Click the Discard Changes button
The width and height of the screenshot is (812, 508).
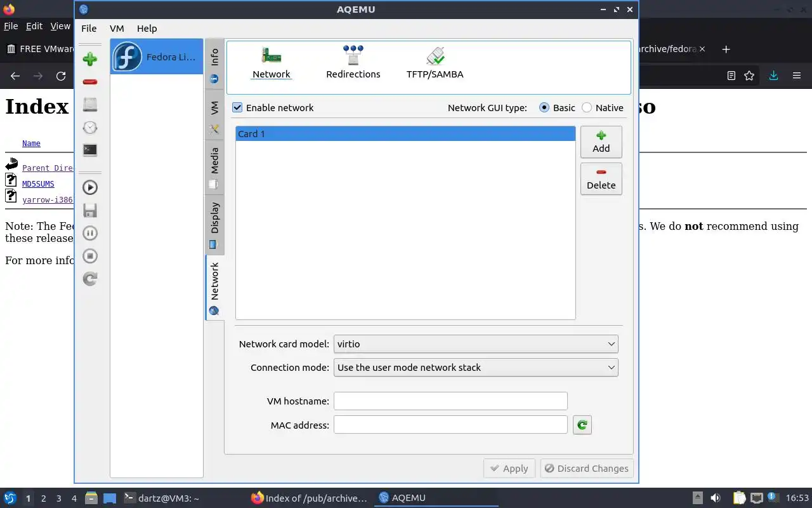coord(587,469)
